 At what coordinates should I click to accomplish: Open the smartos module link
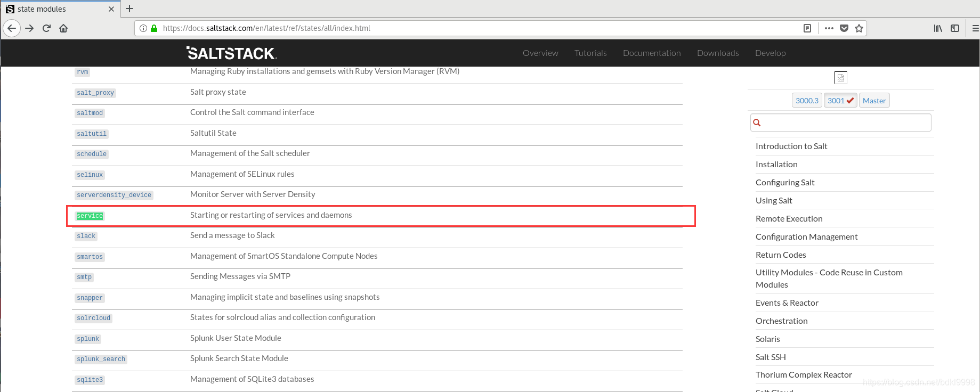[x=90, y=257]
